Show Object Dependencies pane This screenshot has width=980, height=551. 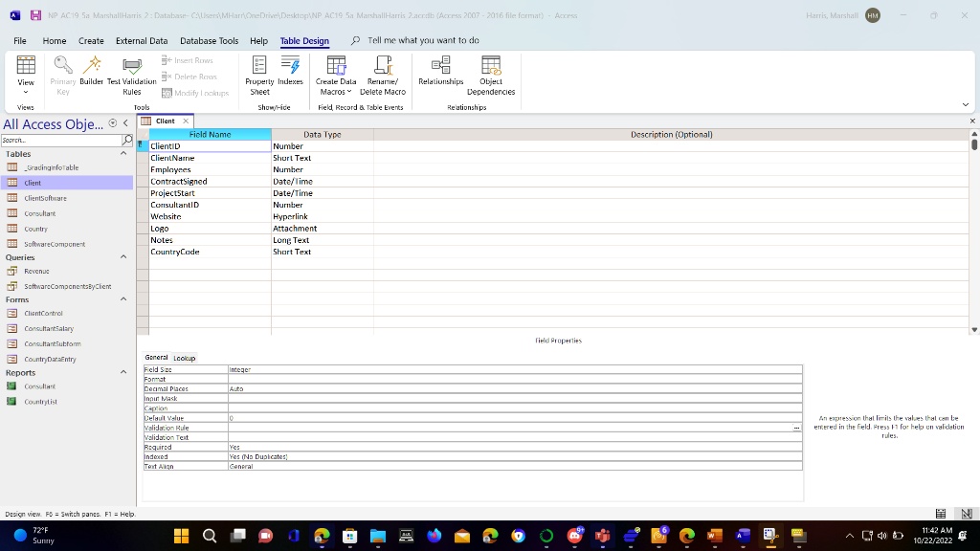(491, 74)
